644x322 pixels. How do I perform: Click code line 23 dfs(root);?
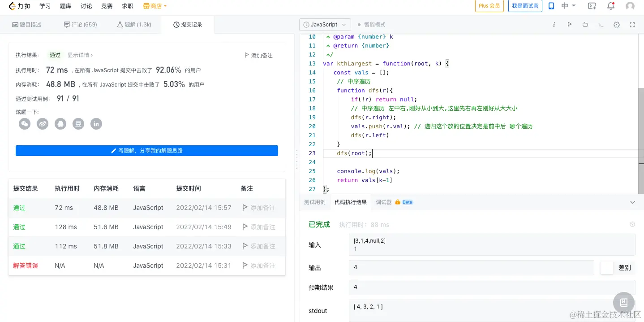(355, 153)
